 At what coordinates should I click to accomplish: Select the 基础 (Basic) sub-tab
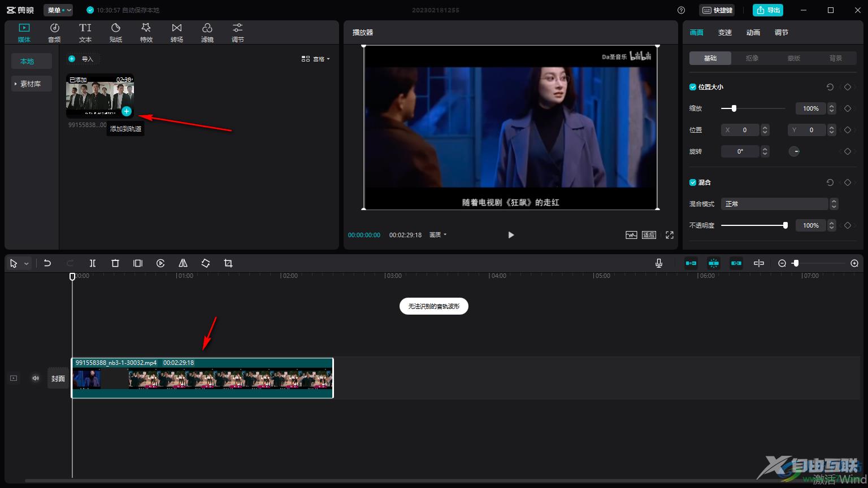710,58
